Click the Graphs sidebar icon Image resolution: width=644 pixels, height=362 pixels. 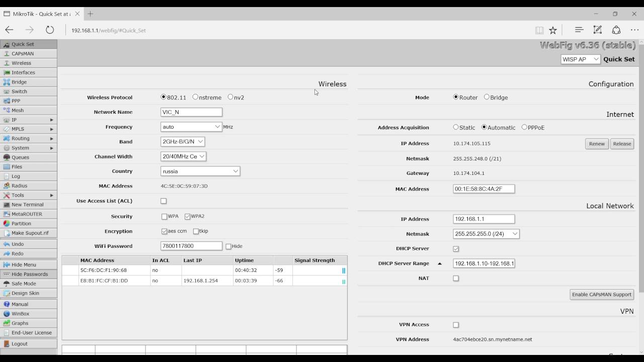click(x=7, y=323)
